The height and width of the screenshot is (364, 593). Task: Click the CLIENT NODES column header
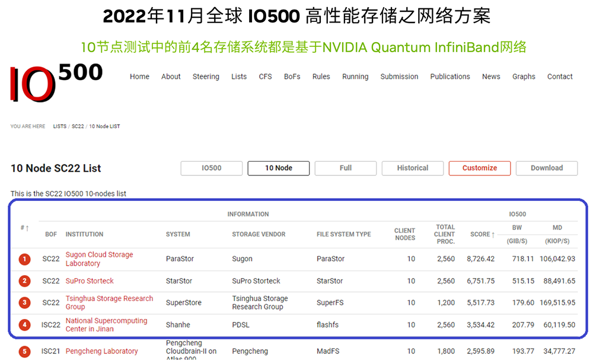(x=404, y=234)
